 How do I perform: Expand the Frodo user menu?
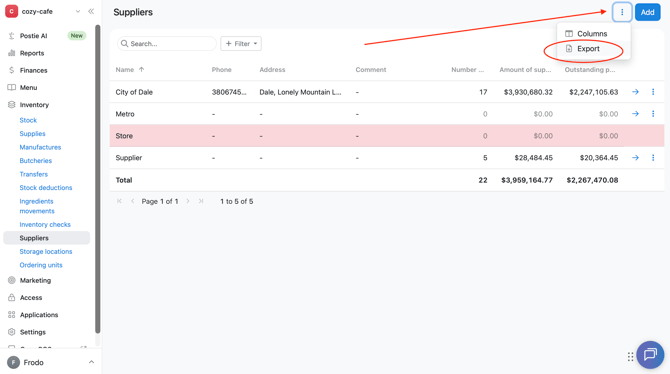[91, 362]
